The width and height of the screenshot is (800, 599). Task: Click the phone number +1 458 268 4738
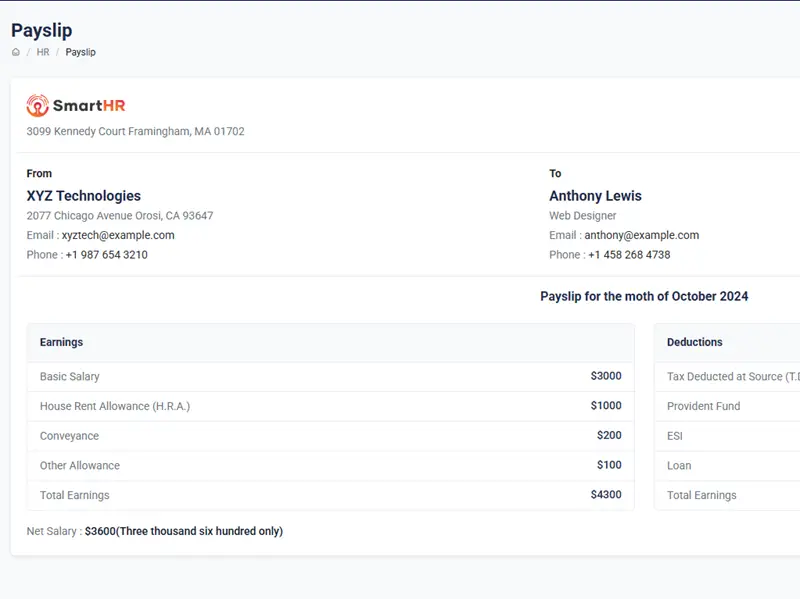point(629,255)
